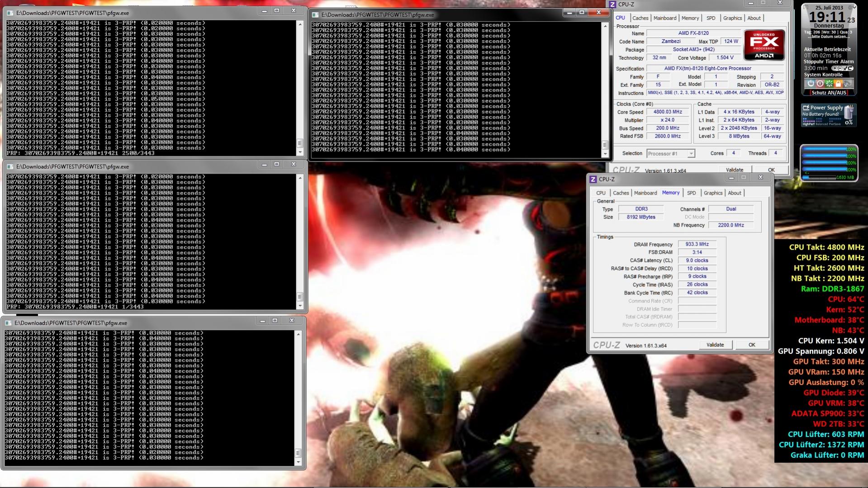Click scroll-down arrow in 1/3443 pfgw.exe window
Viewport: 868px width, 488px height.
(x=299, y=306)
